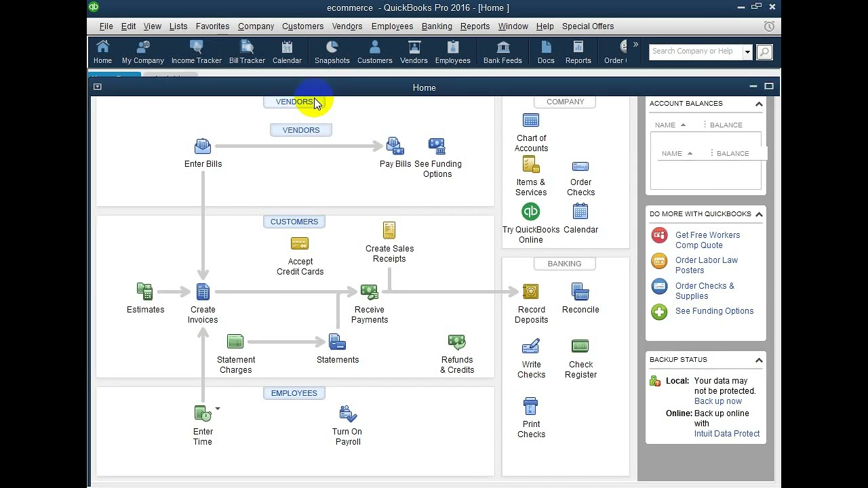
Task: Open My Company from the icon bar
Action: (x=143, y=52)
